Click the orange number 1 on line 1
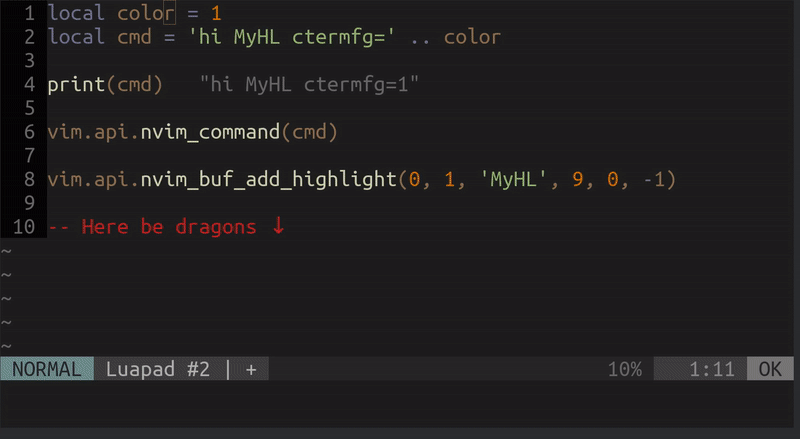 coord(216,13)
